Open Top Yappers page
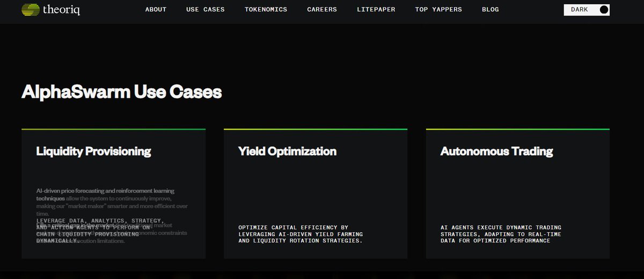This screenshot has width=644, height=279. tap(438, 10)
